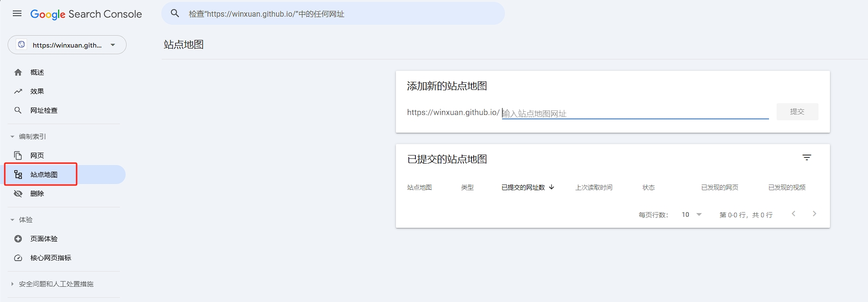Click the magnifier icon beside 网址检查
868x302 pixels.
click(18, 110)
